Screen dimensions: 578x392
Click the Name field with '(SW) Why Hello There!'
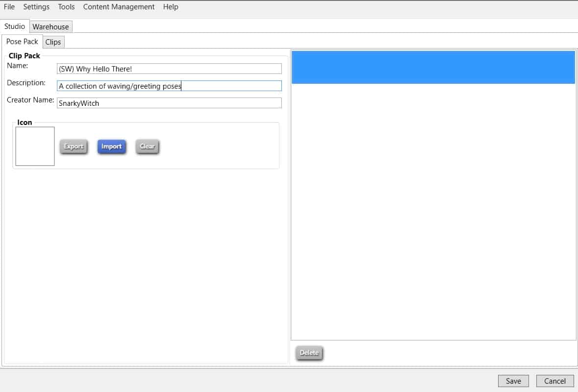169,69
